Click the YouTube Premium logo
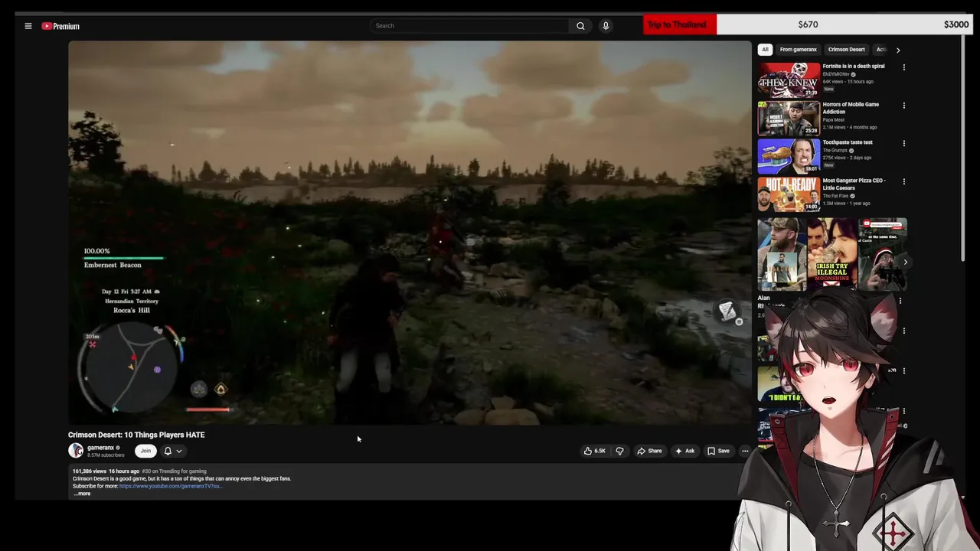 coord(60,26)
